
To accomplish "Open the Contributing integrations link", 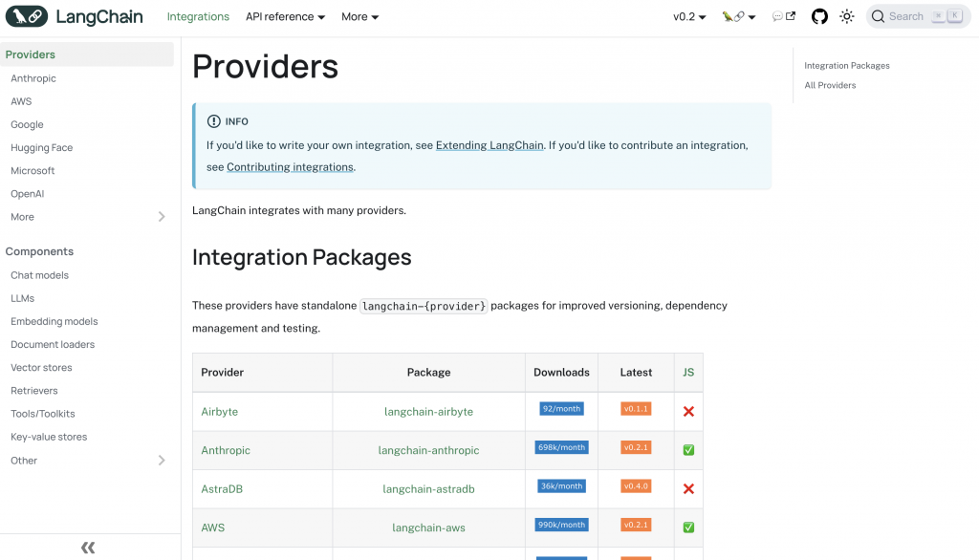I will 290,167.
